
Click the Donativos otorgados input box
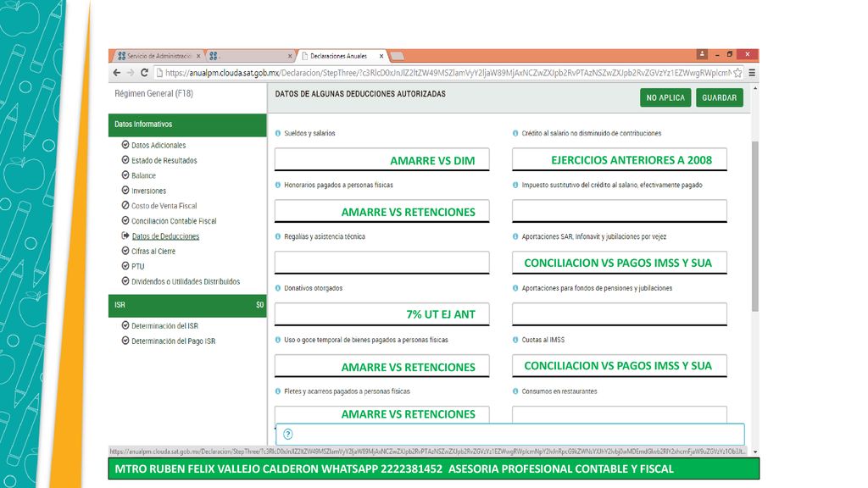pyautogui.click(x=382, y=313)
